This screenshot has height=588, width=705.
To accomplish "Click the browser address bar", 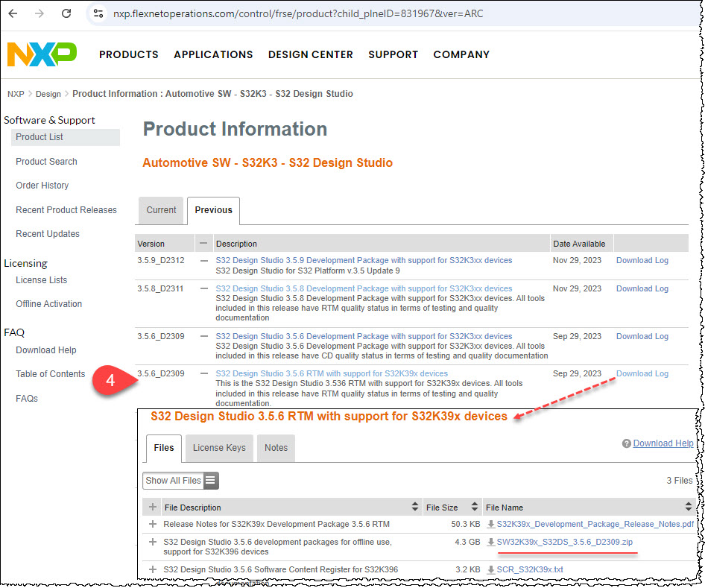I will [x=298, y=13].
